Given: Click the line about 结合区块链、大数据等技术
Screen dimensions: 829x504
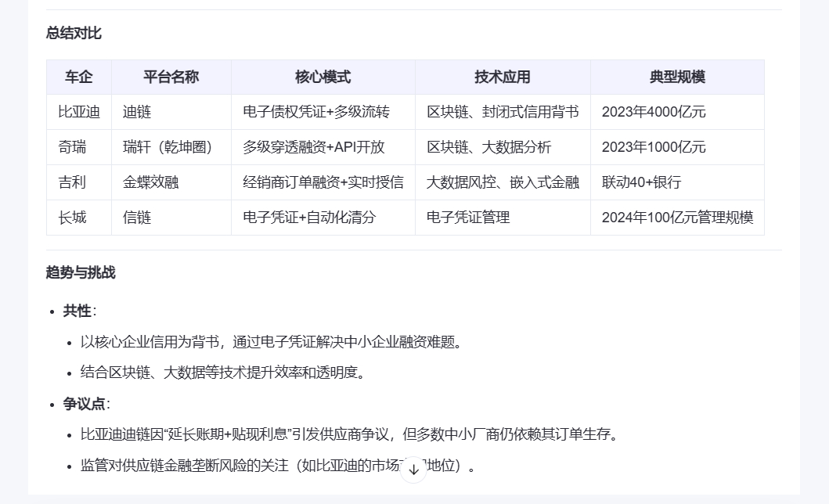Looking at the screenshot, I should (x=224, y=373).
